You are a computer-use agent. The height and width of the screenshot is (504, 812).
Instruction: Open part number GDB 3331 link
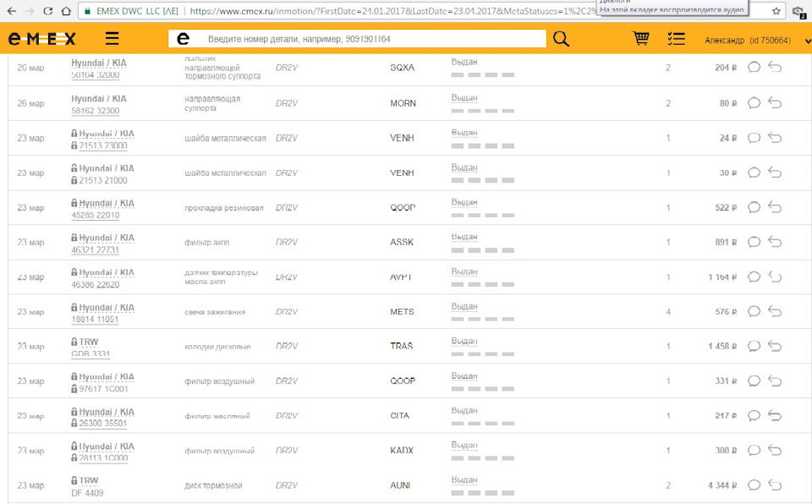click(x=91, y=353)
